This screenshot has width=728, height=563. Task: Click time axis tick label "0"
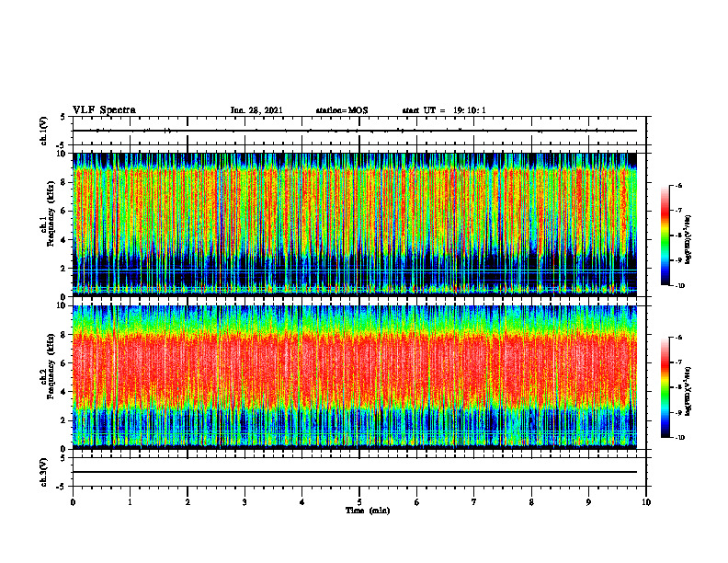coord(73,502)
